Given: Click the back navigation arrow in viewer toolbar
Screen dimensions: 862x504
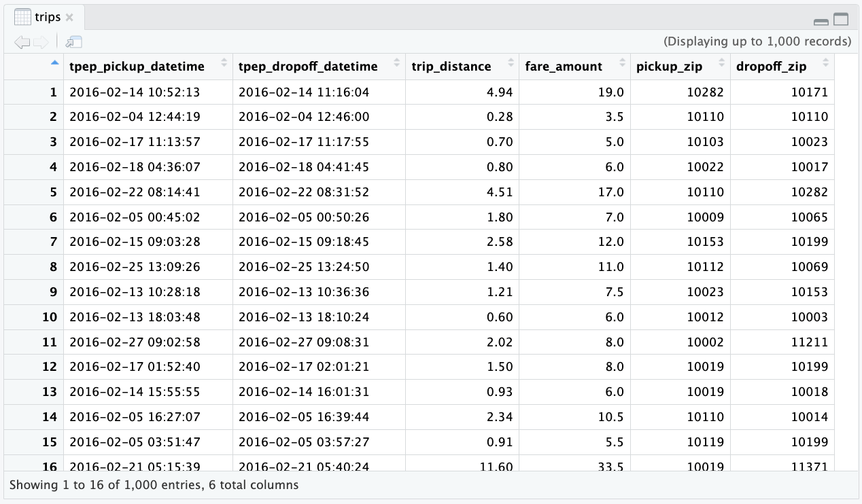Looking at the screenshot, I should [22, 42].
